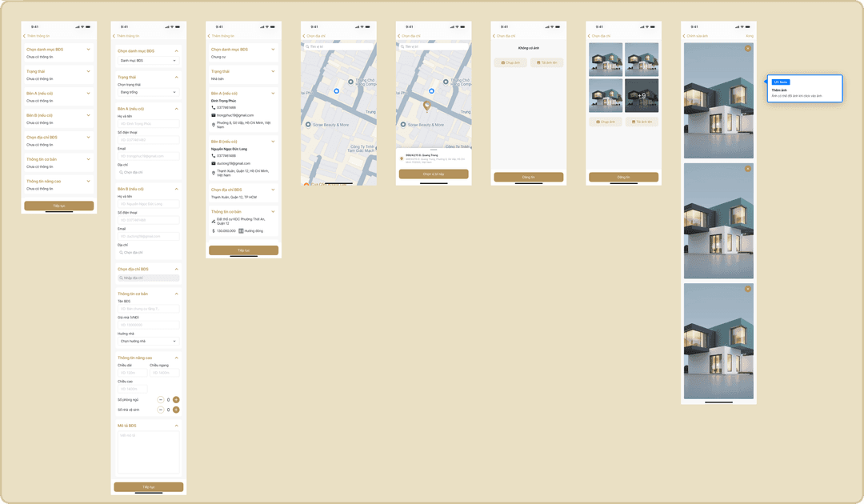Click the Viết mô tả description text area
864x504 pixels.
(x=148, y=452)
